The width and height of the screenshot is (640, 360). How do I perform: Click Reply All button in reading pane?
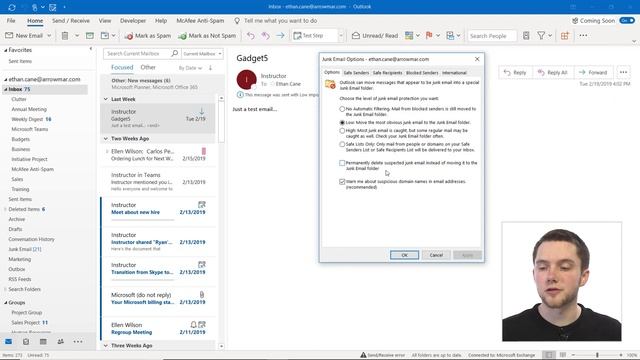pyautogui.click(x=553, y=72)
